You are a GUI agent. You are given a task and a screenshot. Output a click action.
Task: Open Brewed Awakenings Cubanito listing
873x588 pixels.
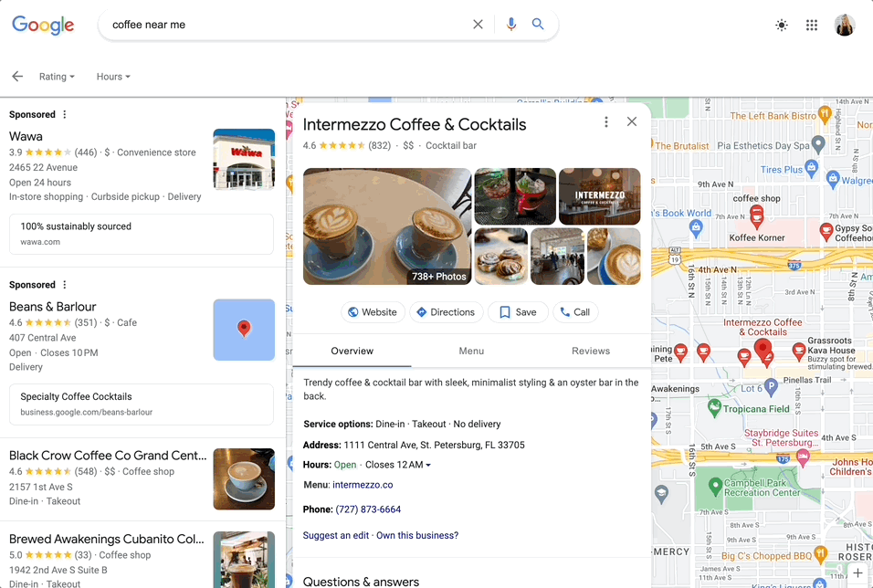106,539
